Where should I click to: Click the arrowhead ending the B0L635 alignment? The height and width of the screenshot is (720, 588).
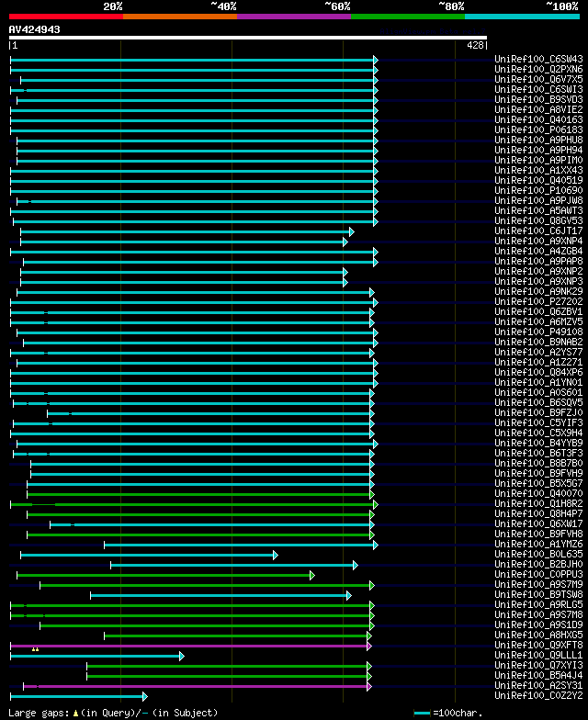click(x=276, y=555)
